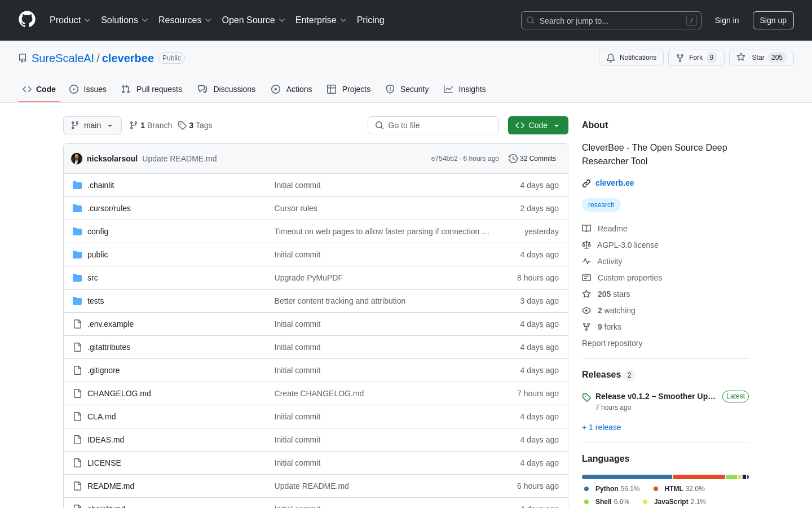Click the tests folder icon
This screenshot has height=508, width=812.
(x=77, y=301)
